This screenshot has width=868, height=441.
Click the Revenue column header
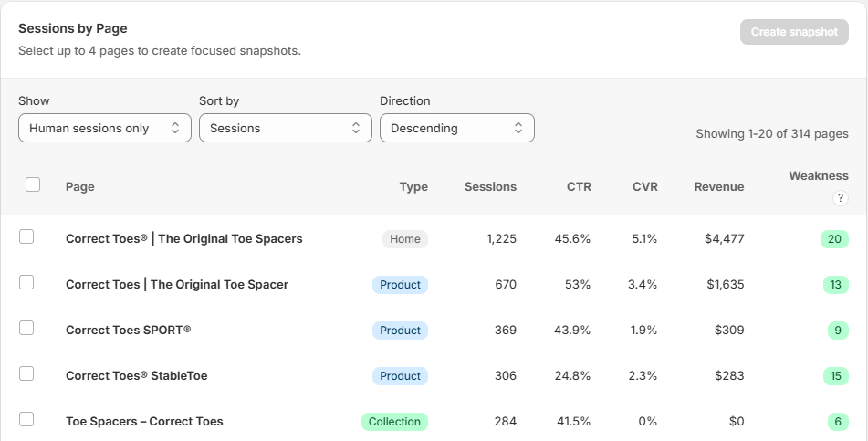click(719, 186)
